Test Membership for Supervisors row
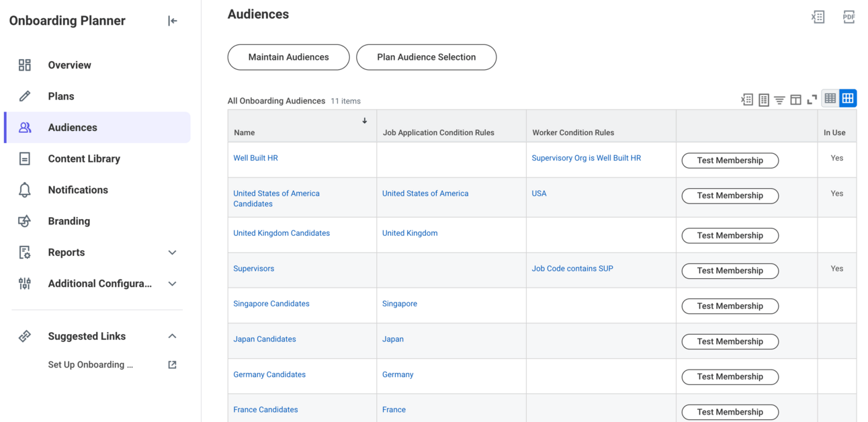 pyautogui.click(x=730, y=271)
